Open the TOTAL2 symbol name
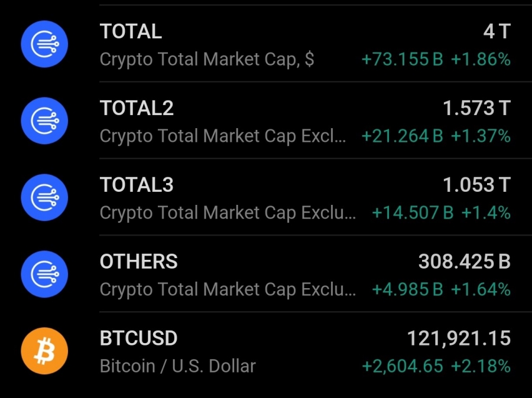 tap(137, 109)
